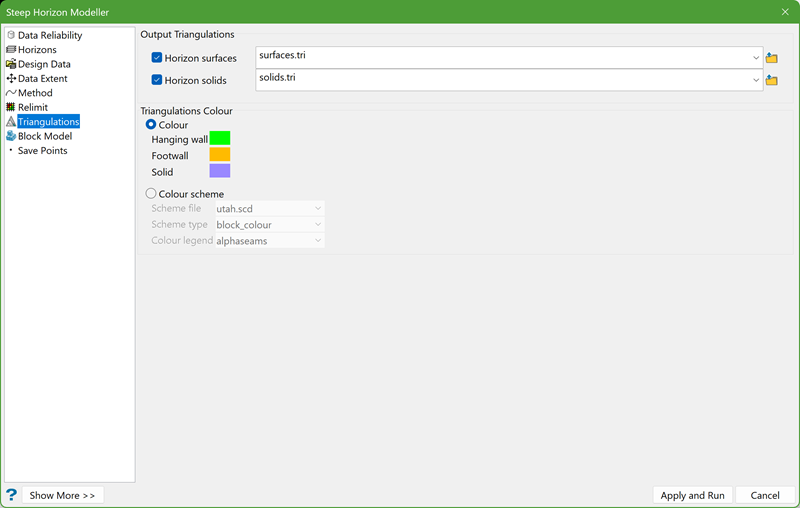Image resolution: width=800 pixels, height=508 pixels.
Task: Click the Triangulations triangle icon
Action: 11,121
